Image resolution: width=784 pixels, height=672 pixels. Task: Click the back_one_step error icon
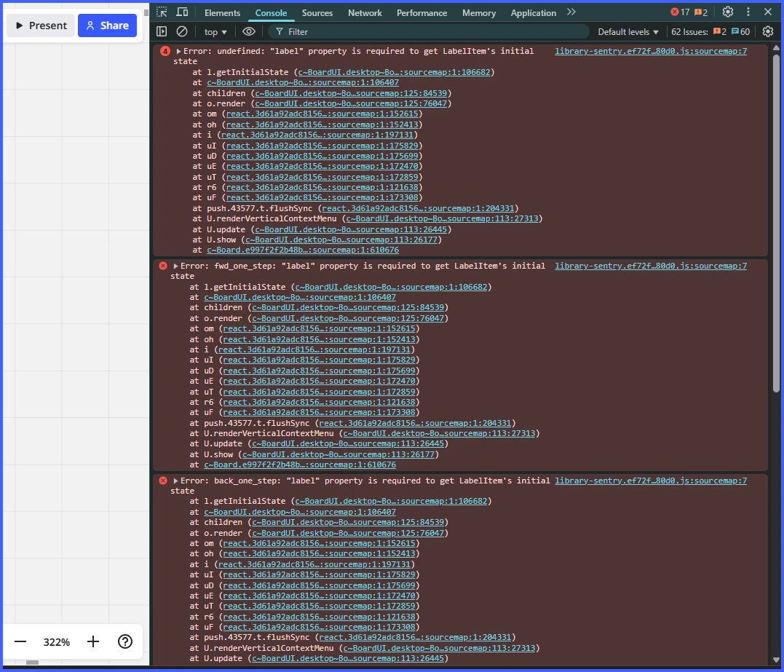tap(163, 481)
